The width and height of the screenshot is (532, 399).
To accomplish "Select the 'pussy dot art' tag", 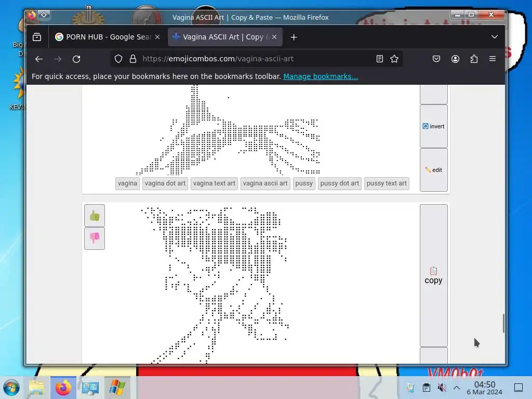I will (340, 183).
